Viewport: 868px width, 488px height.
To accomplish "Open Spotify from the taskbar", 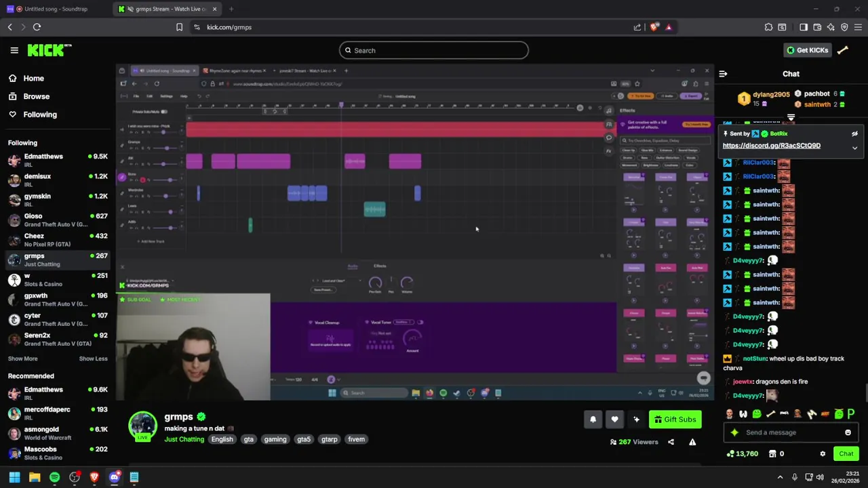I will pyautogui.click(x=54, y=477).
